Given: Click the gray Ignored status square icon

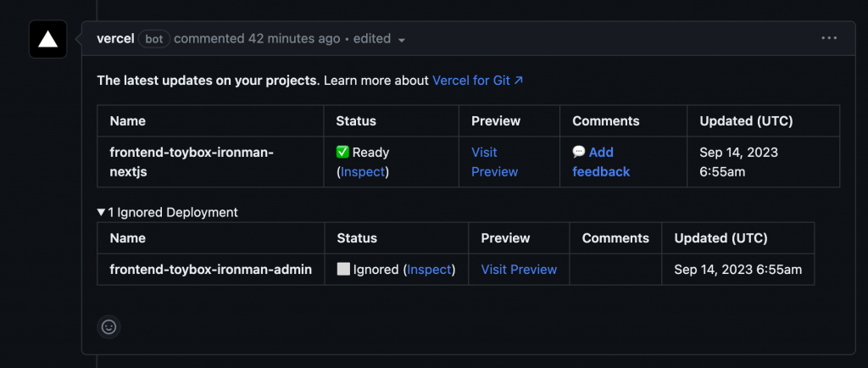Looking at the screenshot, I should coord(343,270).
